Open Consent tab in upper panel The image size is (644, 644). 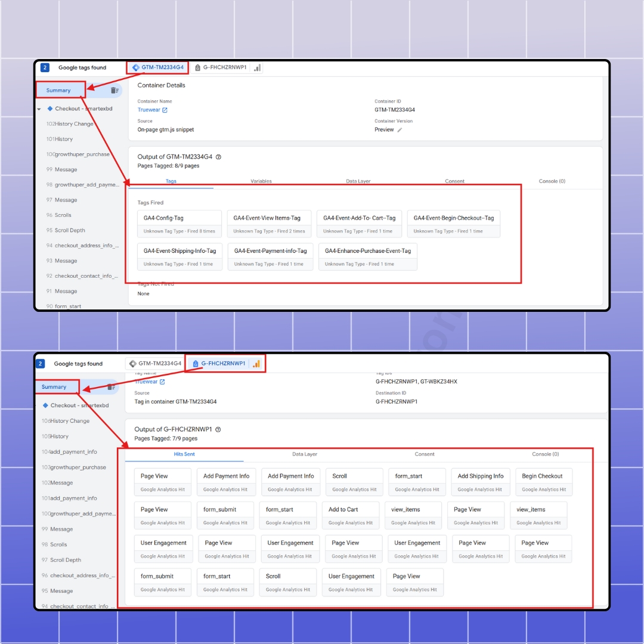point(454,181)
